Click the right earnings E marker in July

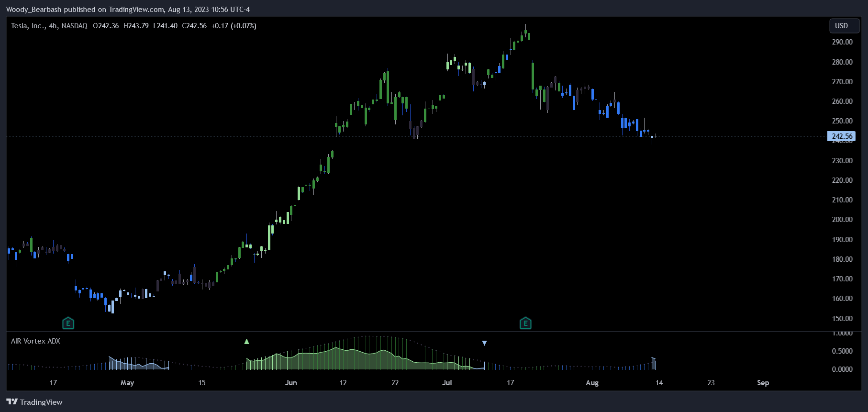525,323
